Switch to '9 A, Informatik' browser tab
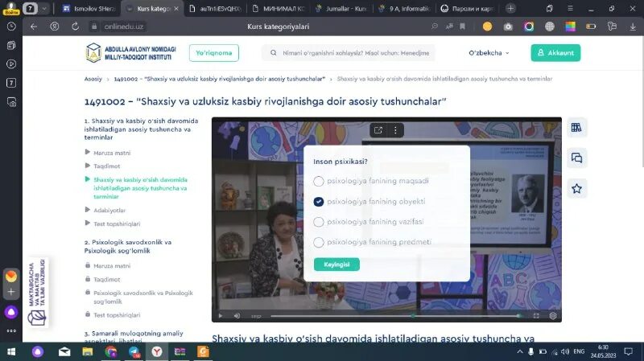Viewport: 644px width, 361px height. click(x=404, y=9)
